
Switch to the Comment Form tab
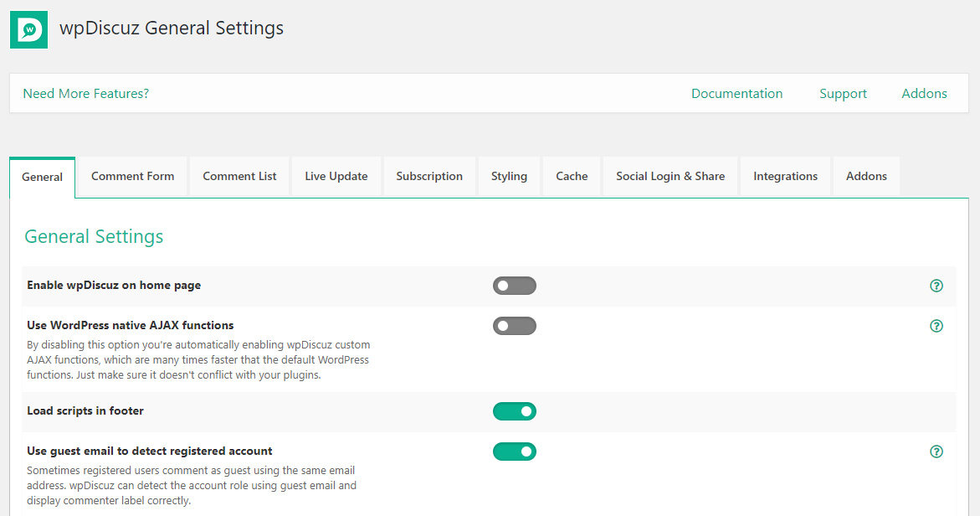point(132,177)
